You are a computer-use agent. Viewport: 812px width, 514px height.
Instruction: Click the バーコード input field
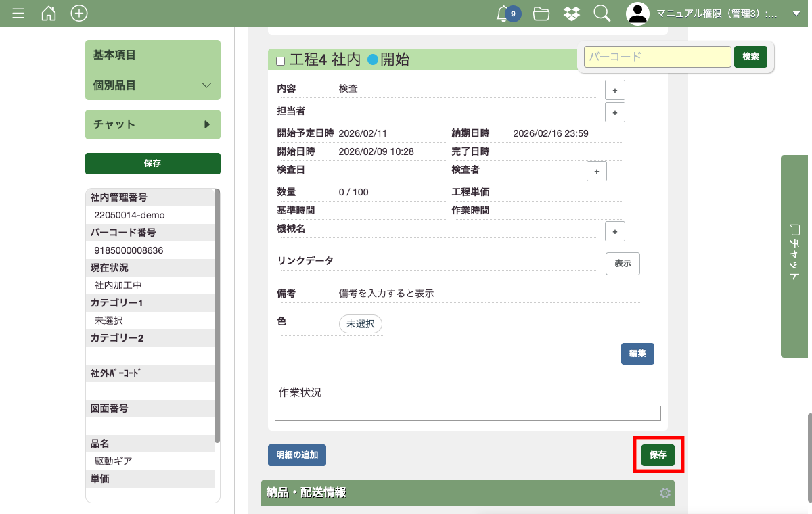[x=657, y=57]
